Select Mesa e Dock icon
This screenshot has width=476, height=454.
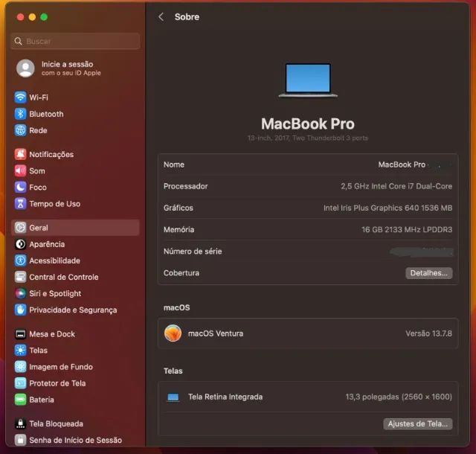tap(20, 334)
